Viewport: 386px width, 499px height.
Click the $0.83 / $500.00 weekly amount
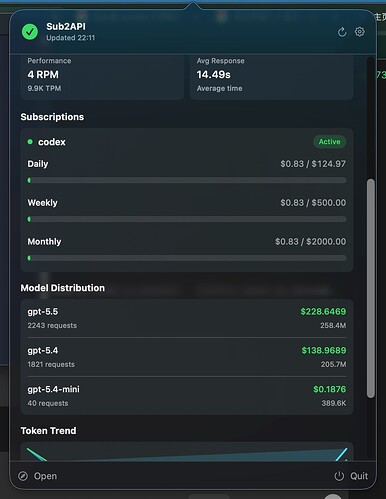(313, 203)
